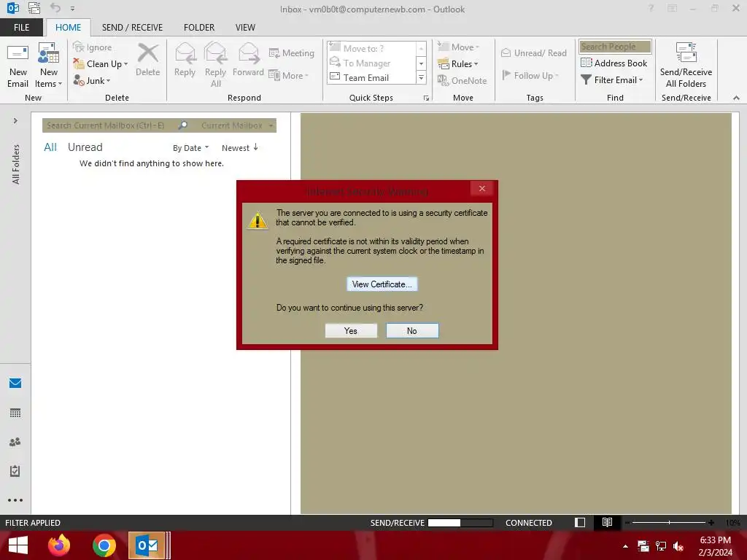Open People navigation icon

(15, 442)
